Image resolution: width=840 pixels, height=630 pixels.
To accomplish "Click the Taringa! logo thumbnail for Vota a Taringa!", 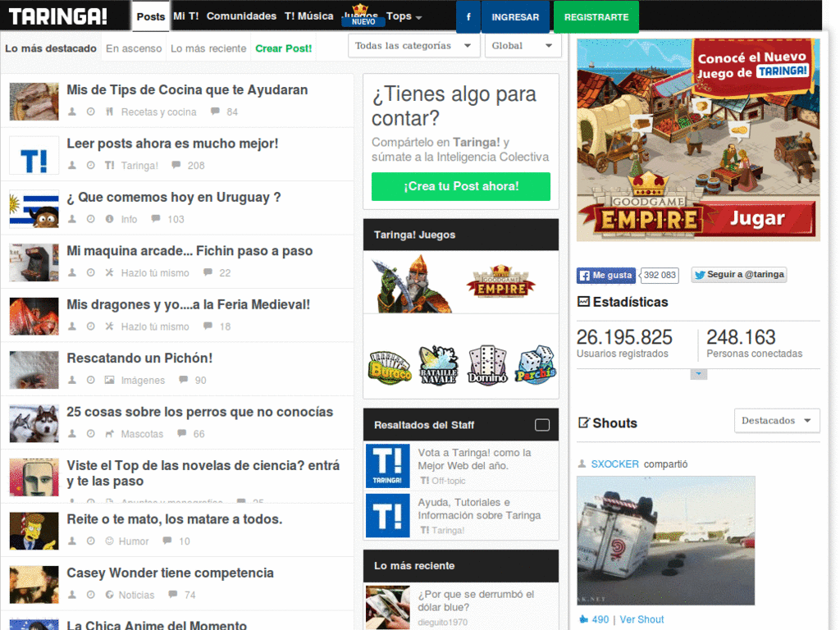I will (387, 466).
